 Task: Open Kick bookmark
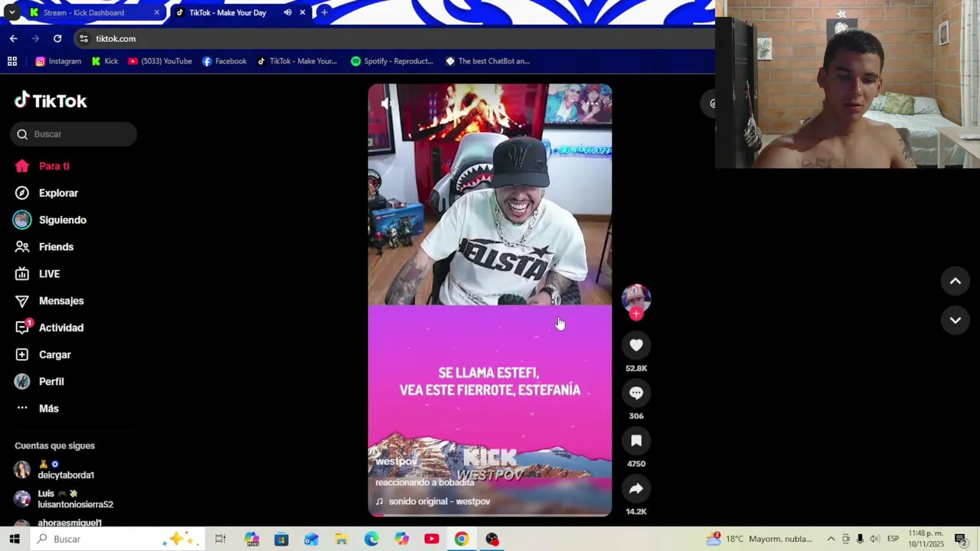point(105,61)
